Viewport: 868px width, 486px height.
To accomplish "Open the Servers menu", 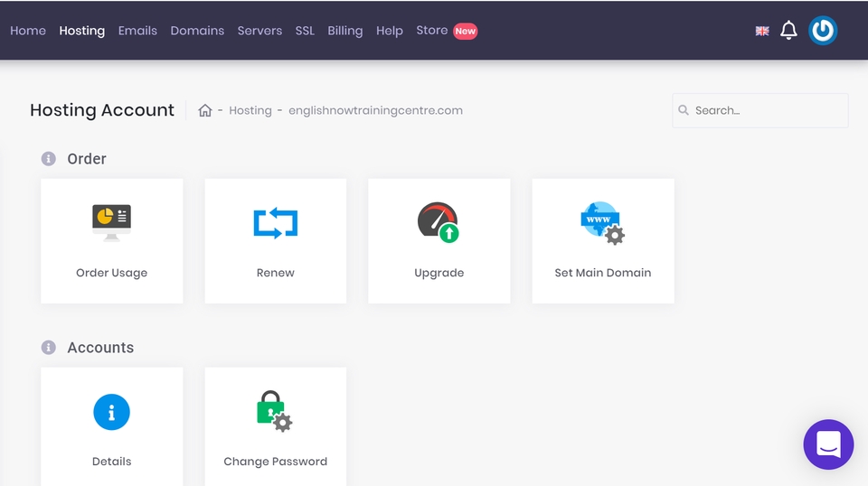I will (x=259, y=31).
